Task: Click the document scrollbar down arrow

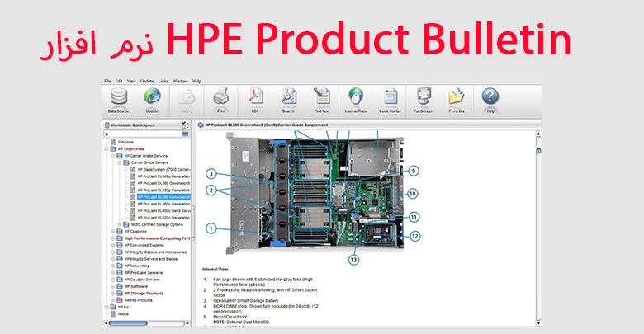Action: click(538, 323)
